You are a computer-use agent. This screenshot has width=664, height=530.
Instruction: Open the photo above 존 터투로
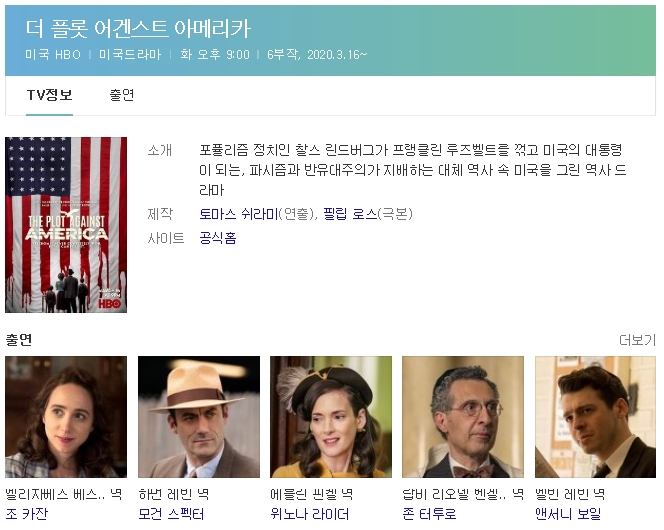463,416
